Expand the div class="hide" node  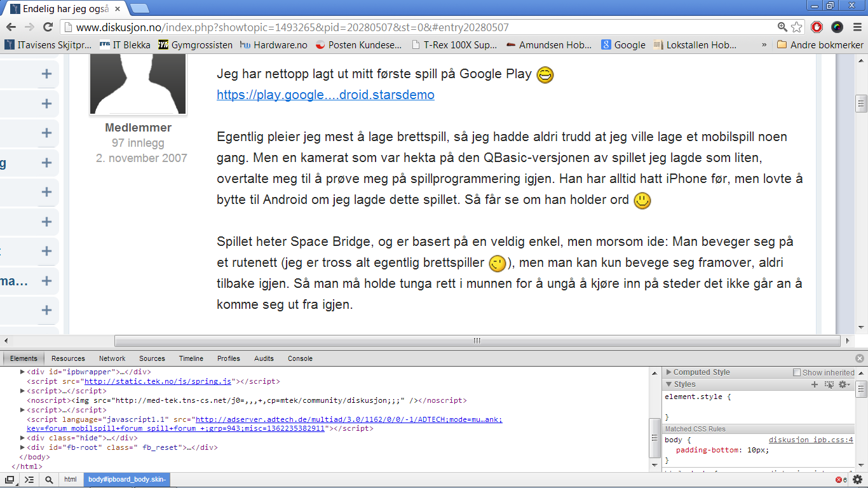point(23,438)
